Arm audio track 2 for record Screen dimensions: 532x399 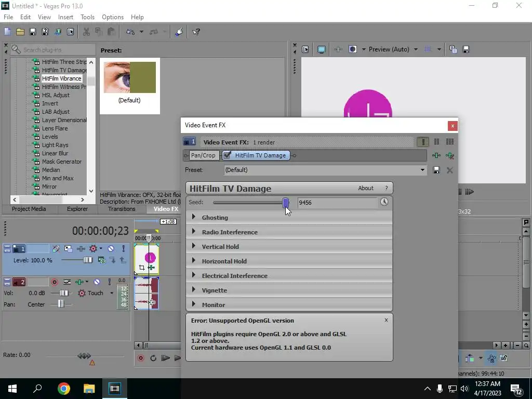(x=54, y=282)
